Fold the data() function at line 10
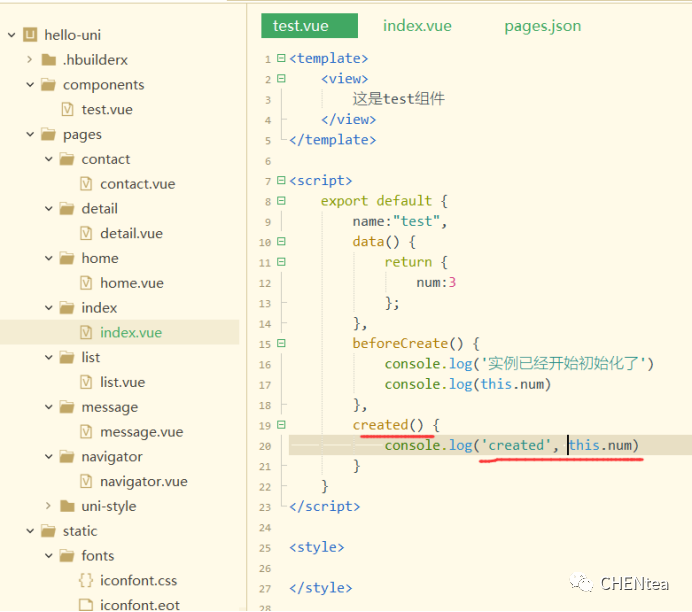The height and width of the screenshot is (612, 692). [x=280, y=242]
